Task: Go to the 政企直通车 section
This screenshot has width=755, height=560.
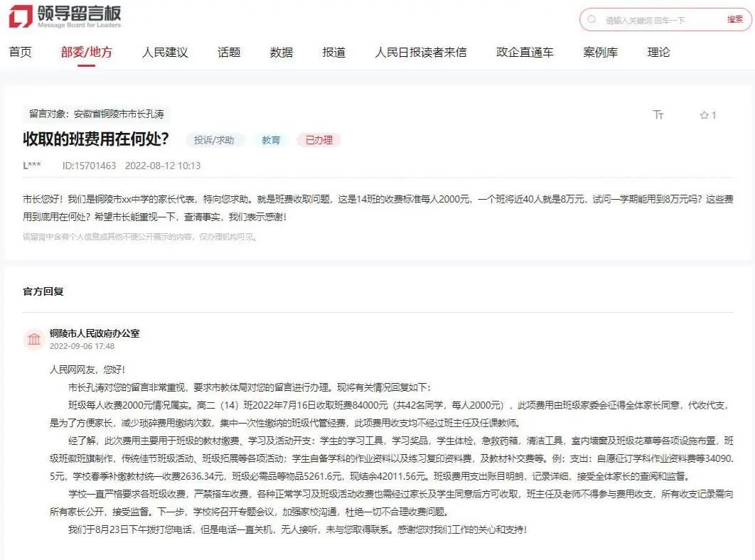Action: (525, 51)
